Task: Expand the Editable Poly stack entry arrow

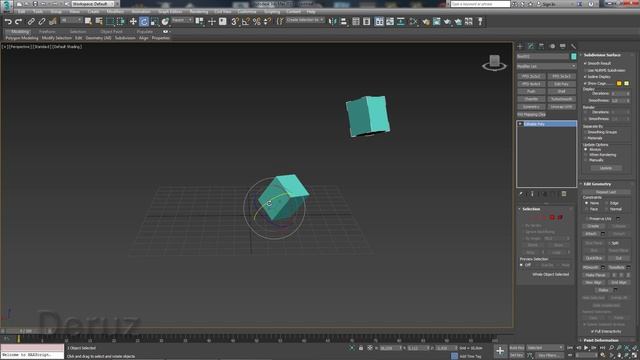Action: [x=520, y=124]
